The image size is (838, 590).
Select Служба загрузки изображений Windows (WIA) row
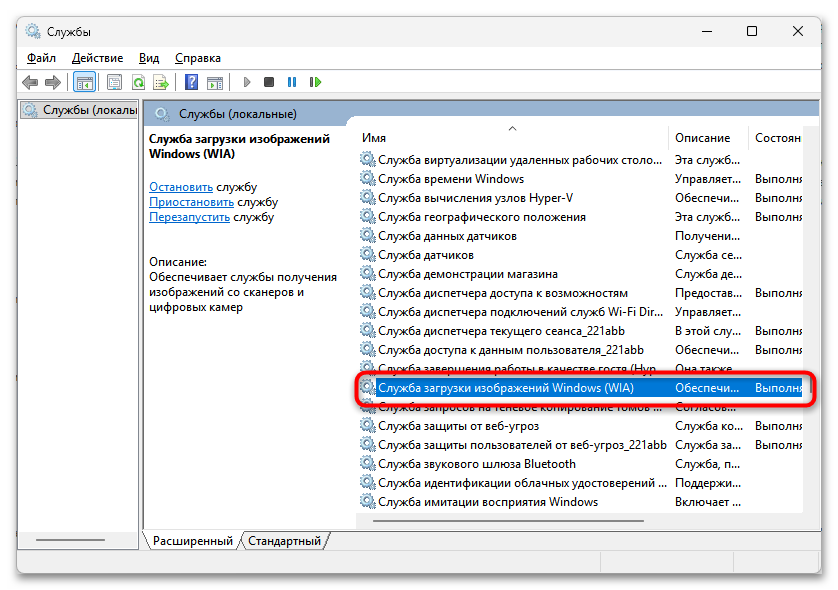580,387
